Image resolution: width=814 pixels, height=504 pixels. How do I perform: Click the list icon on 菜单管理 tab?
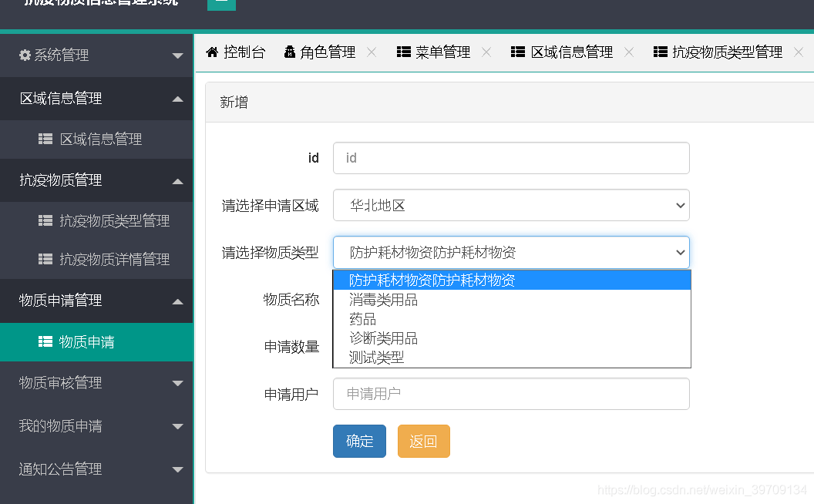(x=403, y=52)
